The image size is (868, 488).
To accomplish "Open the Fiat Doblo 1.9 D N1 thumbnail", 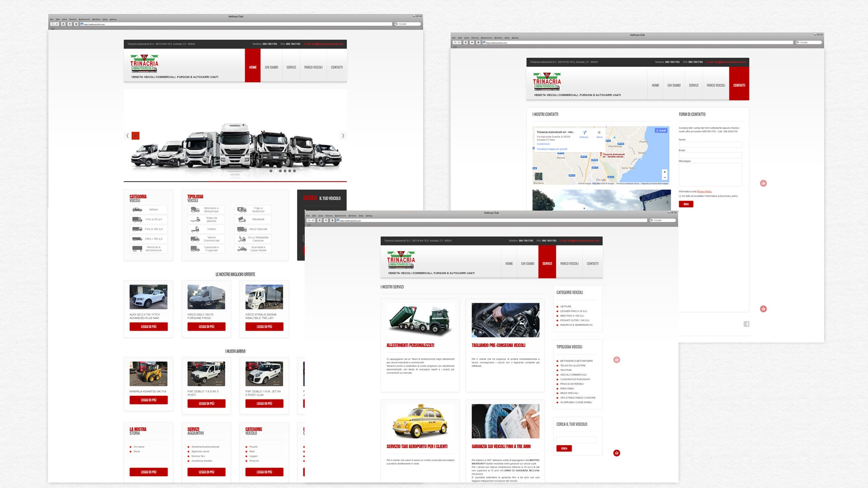I will [x=207, y=374].
